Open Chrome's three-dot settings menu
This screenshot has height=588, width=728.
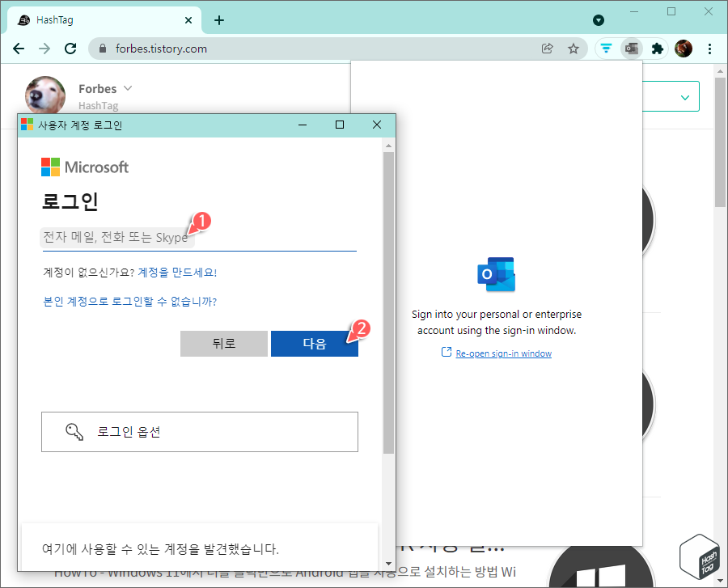pos(709,49)
